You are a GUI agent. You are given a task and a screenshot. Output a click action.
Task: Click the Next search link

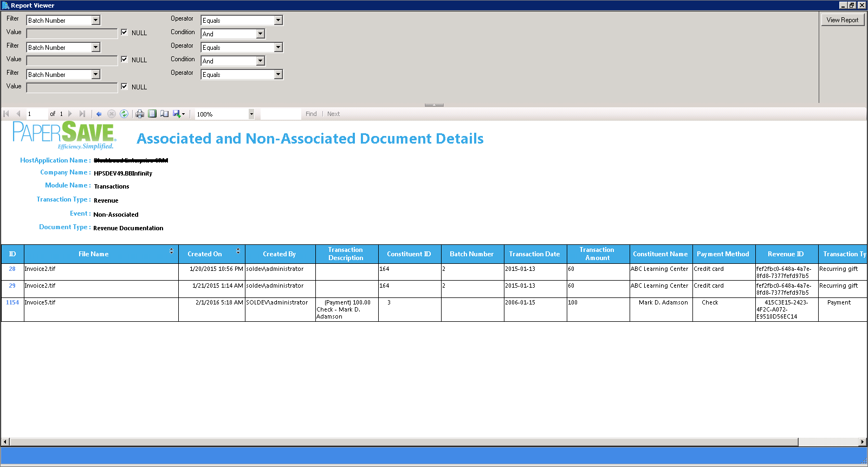point(333,114)
